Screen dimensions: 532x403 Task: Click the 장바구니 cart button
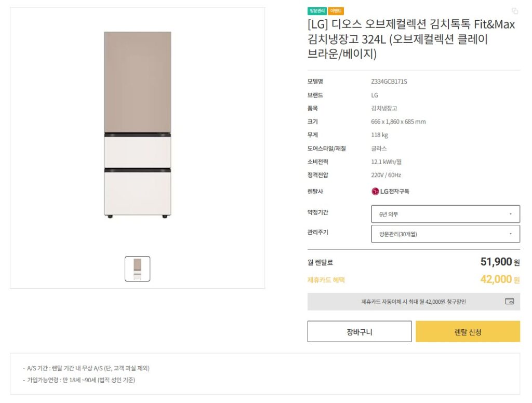point(360,331)
